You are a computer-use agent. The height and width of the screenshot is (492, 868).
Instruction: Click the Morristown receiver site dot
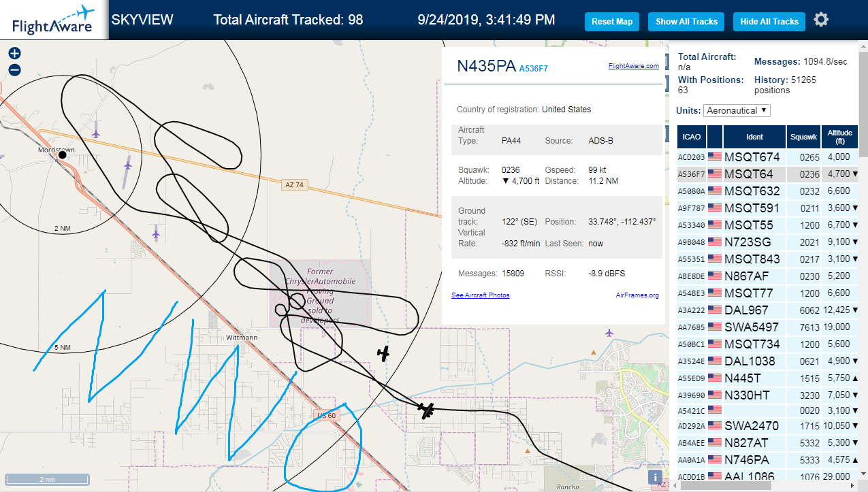coord(62,155)
